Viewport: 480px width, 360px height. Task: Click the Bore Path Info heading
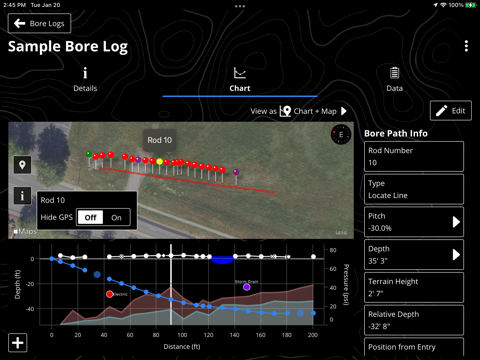tap(396, 133)
